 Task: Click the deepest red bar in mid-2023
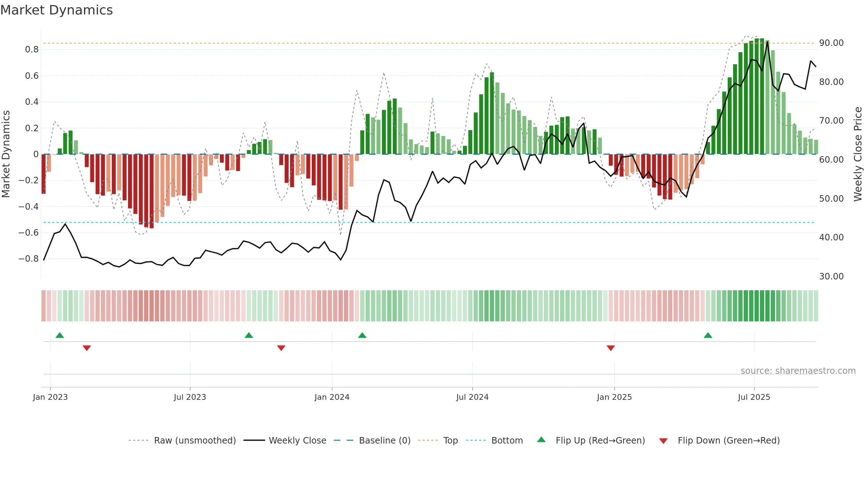[152, 191]
